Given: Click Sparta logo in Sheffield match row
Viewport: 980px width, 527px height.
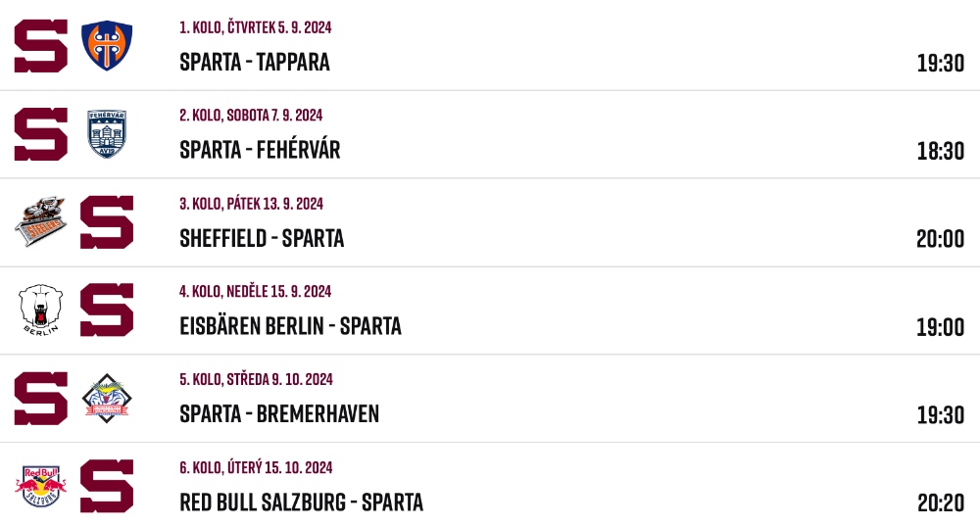Looking at the screenshot, I should [x=107, y=221].
